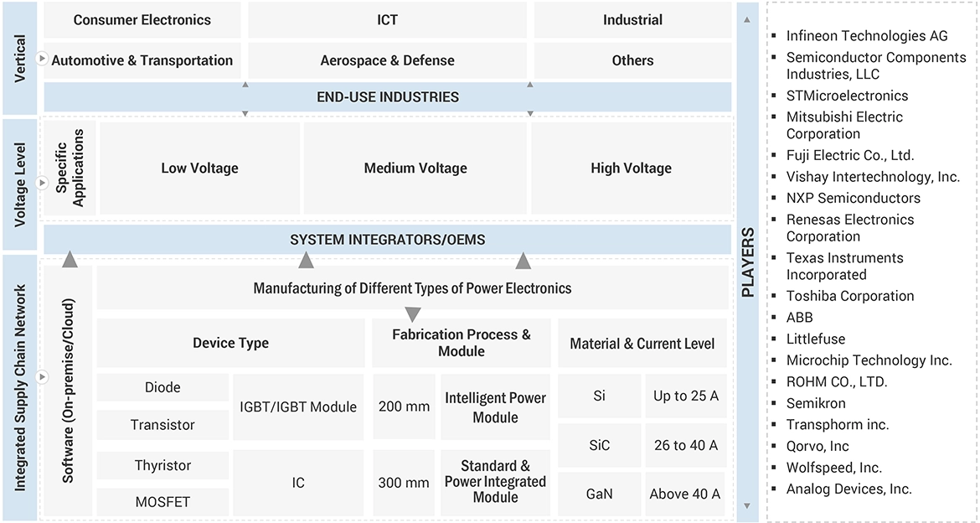Select the Above 40 A cell
Screen dimensions: 980x523
(684, 494)
